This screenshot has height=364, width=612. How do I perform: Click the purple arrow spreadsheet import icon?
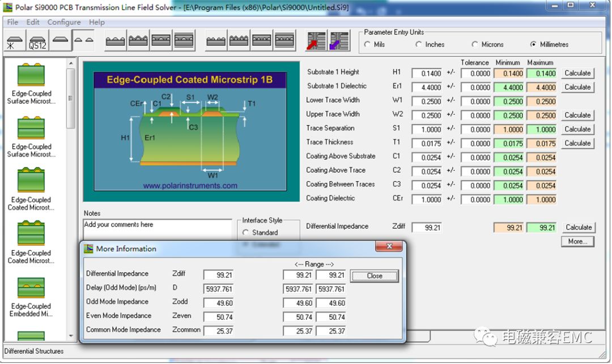tap(339, 41)
